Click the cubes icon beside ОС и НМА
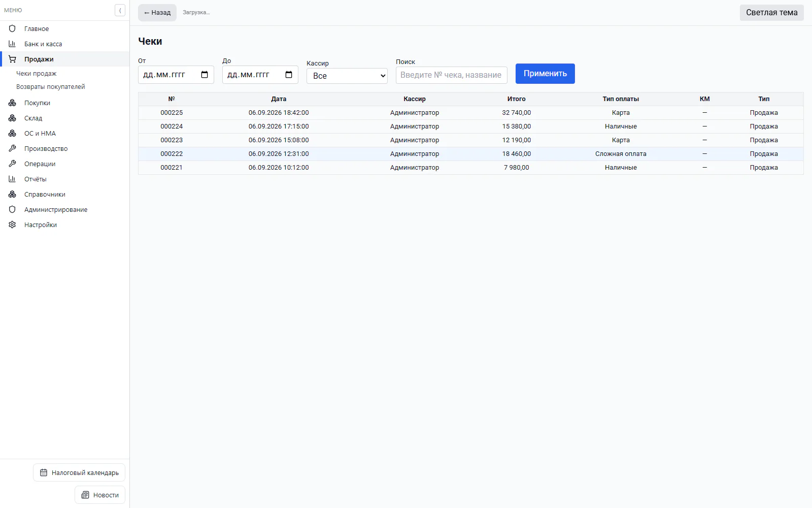The height and width of the screenshot is (508, 812). click(12, 133)
